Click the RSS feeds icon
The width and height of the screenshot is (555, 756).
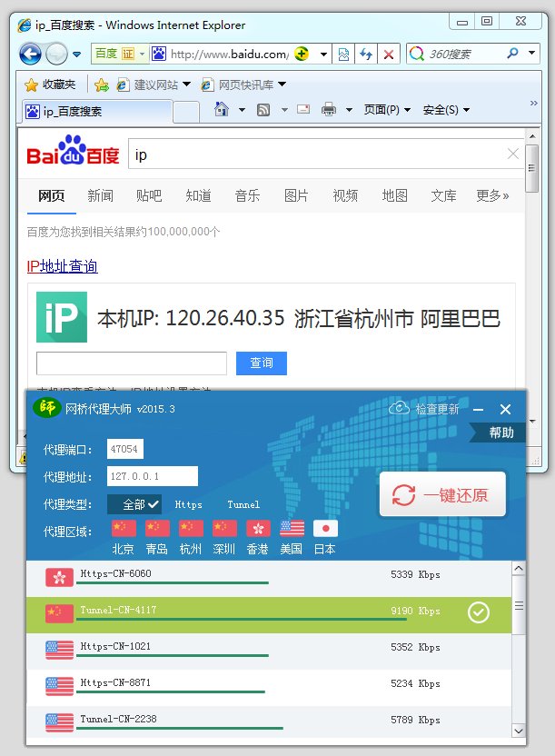263,110
